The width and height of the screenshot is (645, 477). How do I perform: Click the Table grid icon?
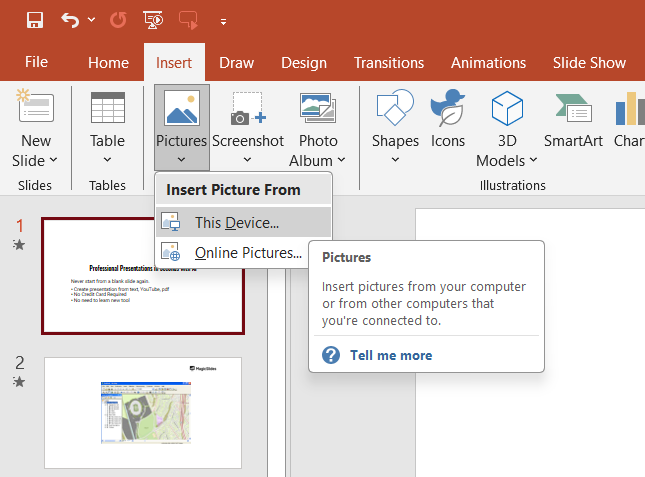click(108, 107)
